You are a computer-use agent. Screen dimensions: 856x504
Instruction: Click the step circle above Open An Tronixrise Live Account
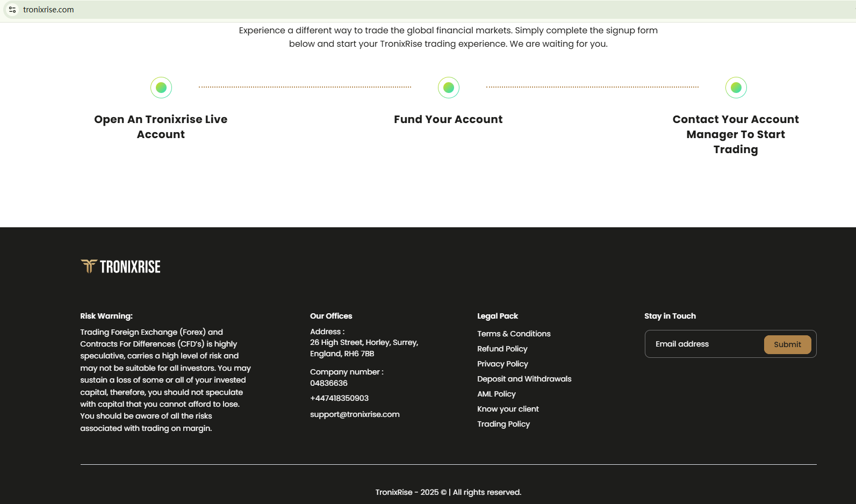(x=161, y=88)
